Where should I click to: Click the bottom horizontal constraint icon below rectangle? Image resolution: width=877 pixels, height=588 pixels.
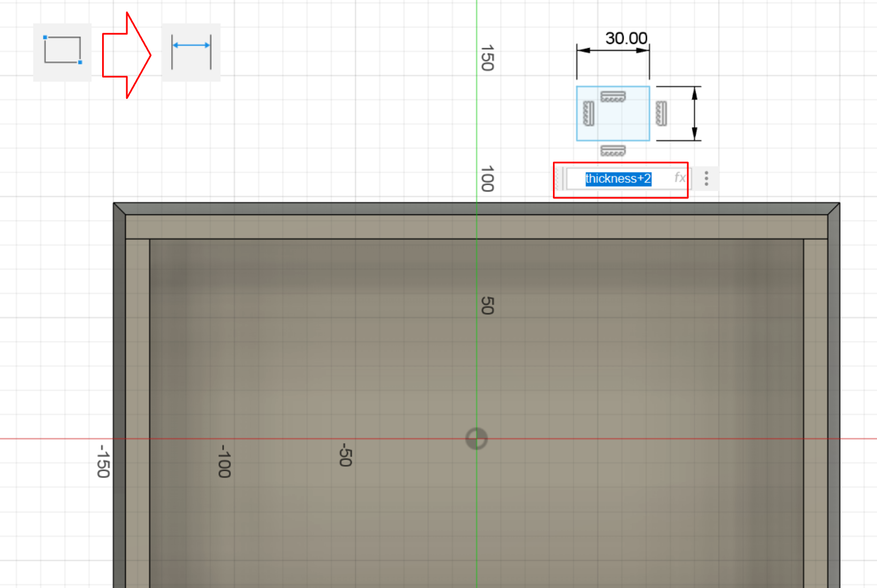click(613, 151)
